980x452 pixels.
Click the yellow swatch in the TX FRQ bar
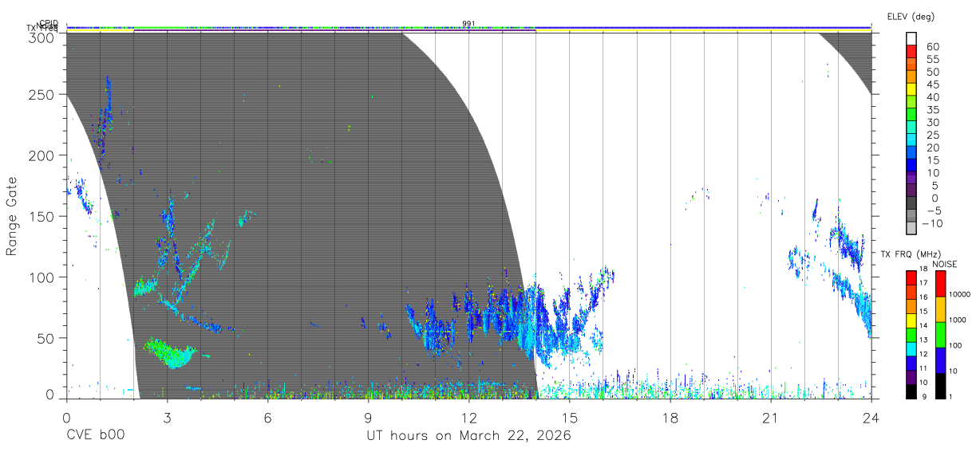tap(911, 320)
